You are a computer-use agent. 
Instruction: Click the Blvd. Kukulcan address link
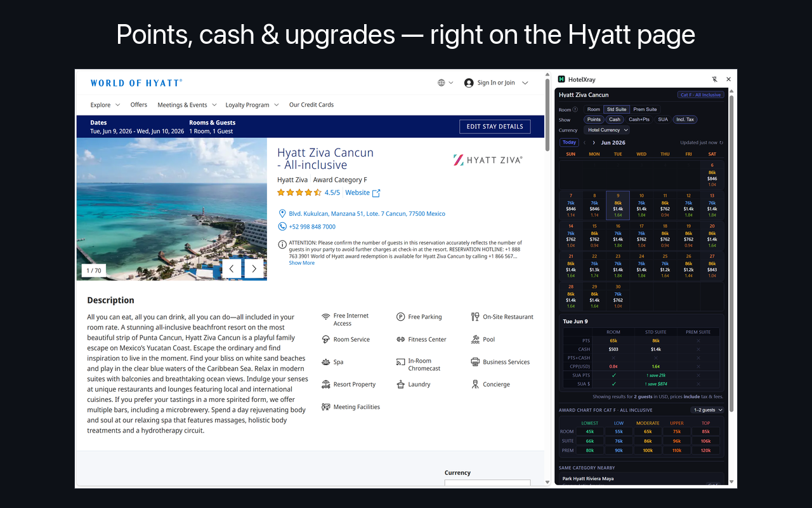click(367, 214)
